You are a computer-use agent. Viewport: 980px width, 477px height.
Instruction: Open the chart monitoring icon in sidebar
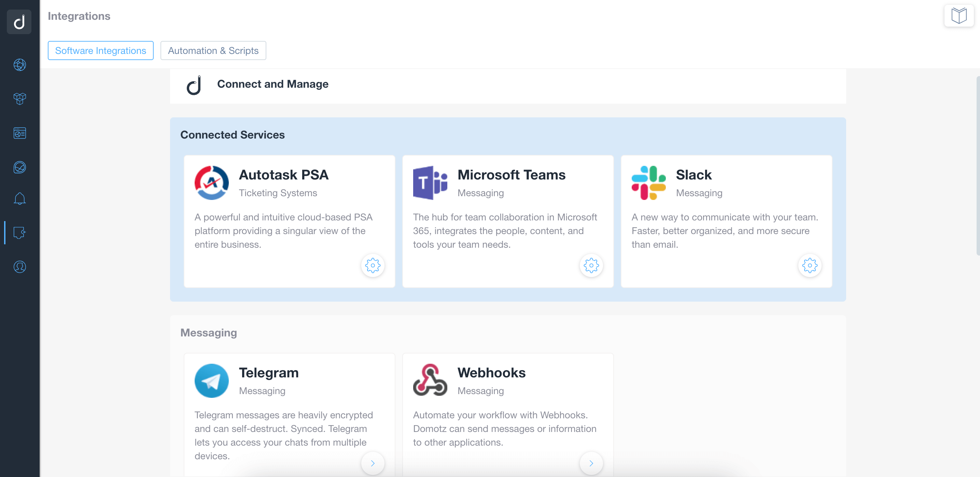point(20,167)
